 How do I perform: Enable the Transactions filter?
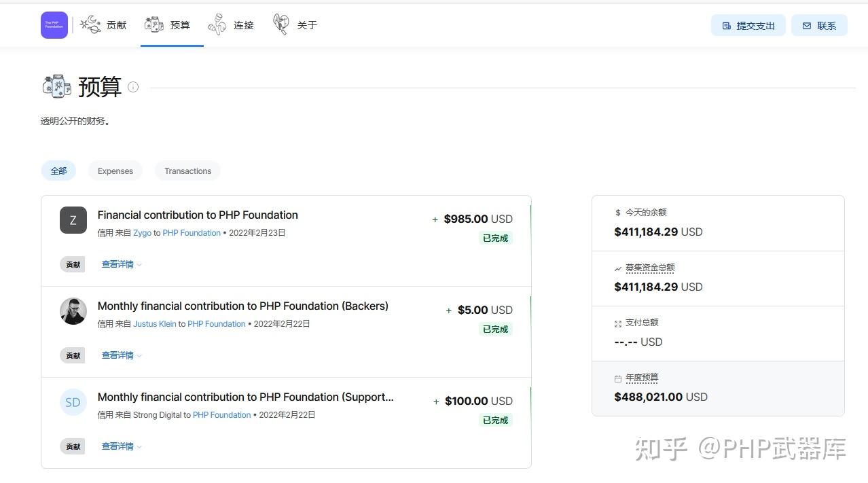click(x=187, y=171)
